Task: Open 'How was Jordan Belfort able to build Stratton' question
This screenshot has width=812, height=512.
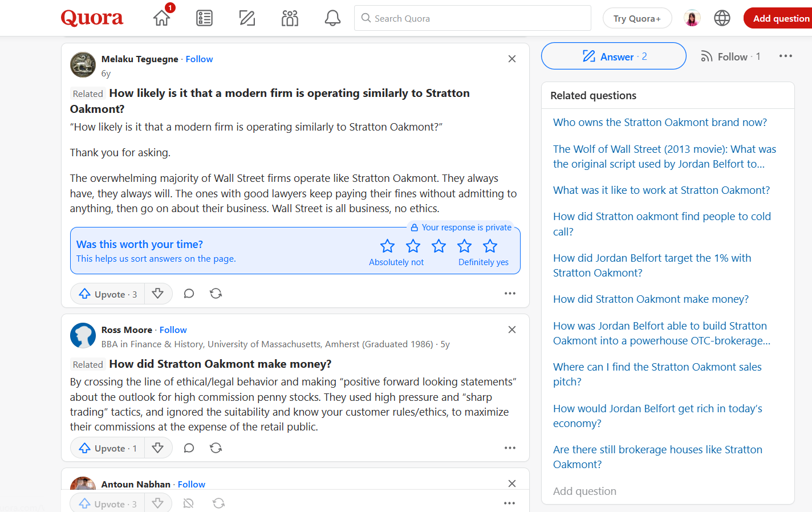Action: click(661, 333)
